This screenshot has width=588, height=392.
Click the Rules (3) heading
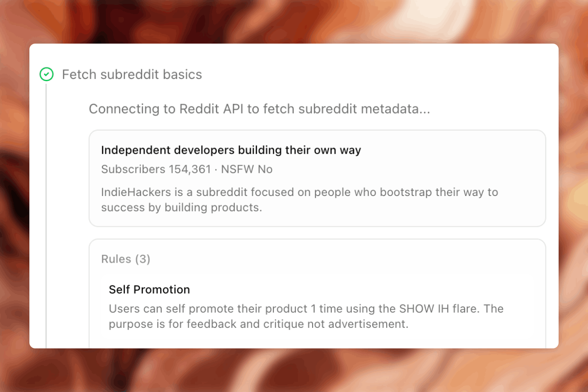(125, 259)
